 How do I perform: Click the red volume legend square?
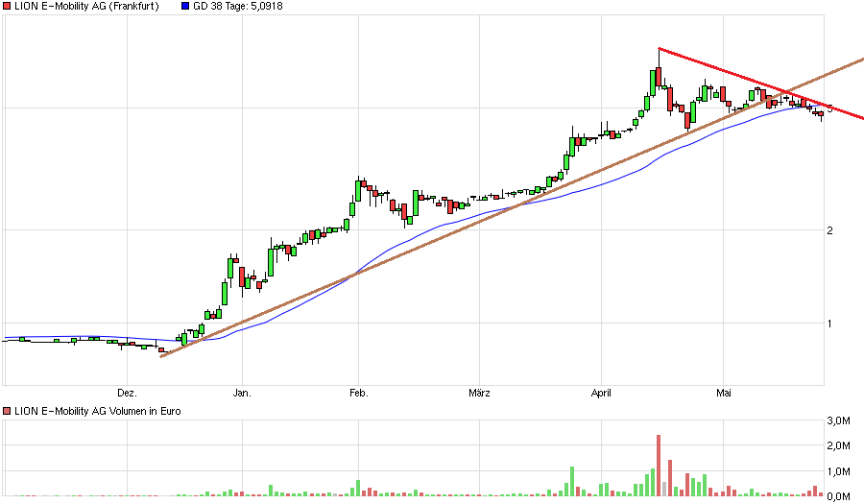pyautogui.click(x=7, y=411)
